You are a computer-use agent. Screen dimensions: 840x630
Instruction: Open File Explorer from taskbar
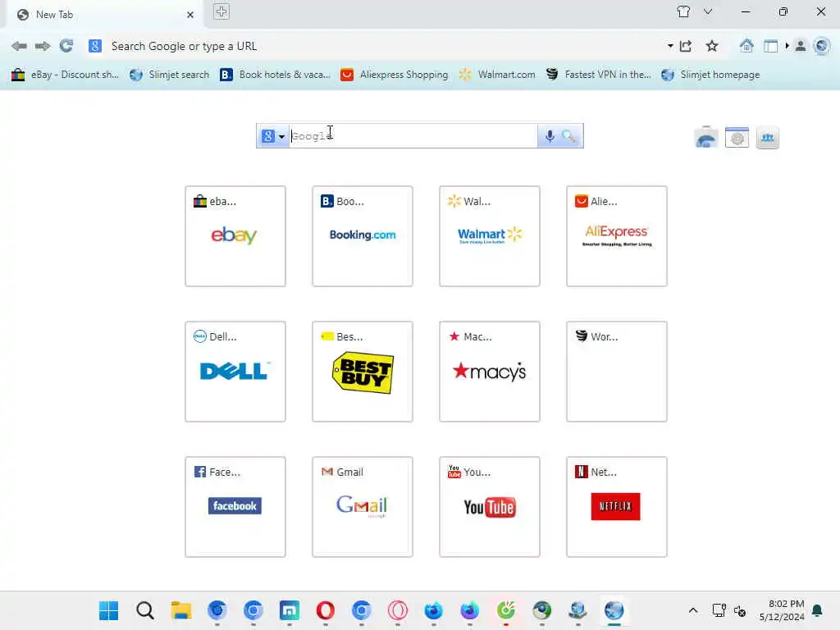point(181,610)
